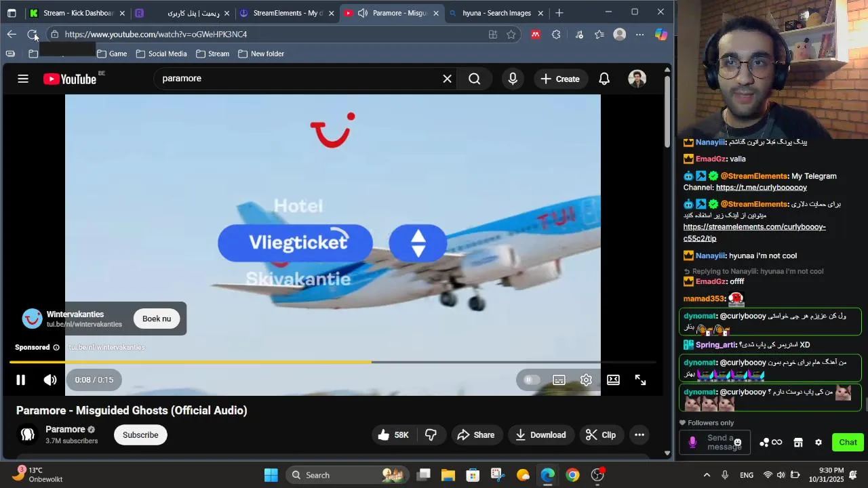Open the Edge profile avatar
Image resolution: width=868 pixels, height=488 pixels.
[x=619, y=35]
